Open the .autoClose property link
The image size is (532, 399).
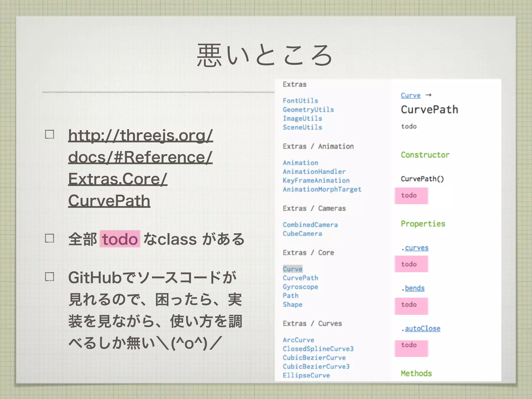tap(422, 329)
